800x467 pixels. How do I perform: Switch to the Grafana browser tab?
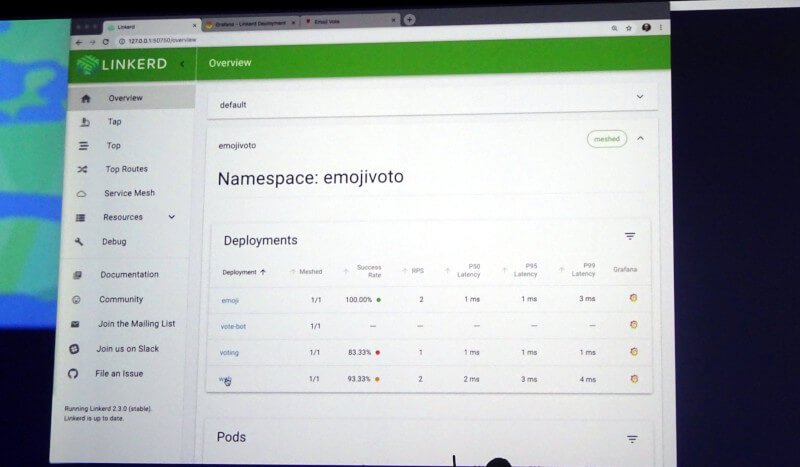pyautogui.click(x=250, y=23)
